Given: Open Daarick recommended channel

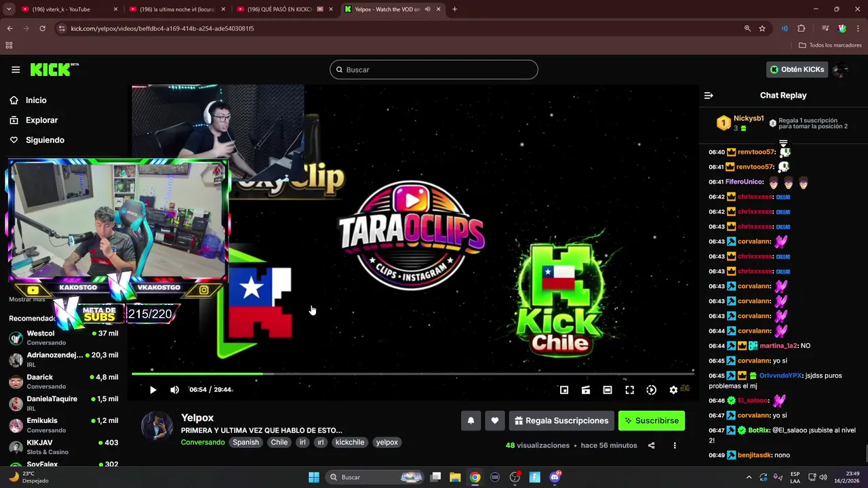Looking at the screenshot, I should click(64, 381).
